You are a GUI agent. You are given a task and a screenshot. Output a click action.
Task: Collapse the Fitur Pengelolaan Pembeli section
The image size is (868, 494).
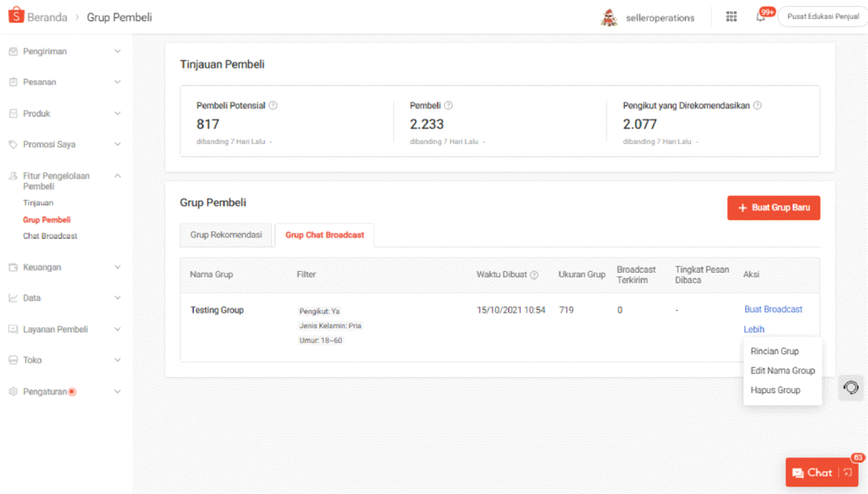(117, 176)
